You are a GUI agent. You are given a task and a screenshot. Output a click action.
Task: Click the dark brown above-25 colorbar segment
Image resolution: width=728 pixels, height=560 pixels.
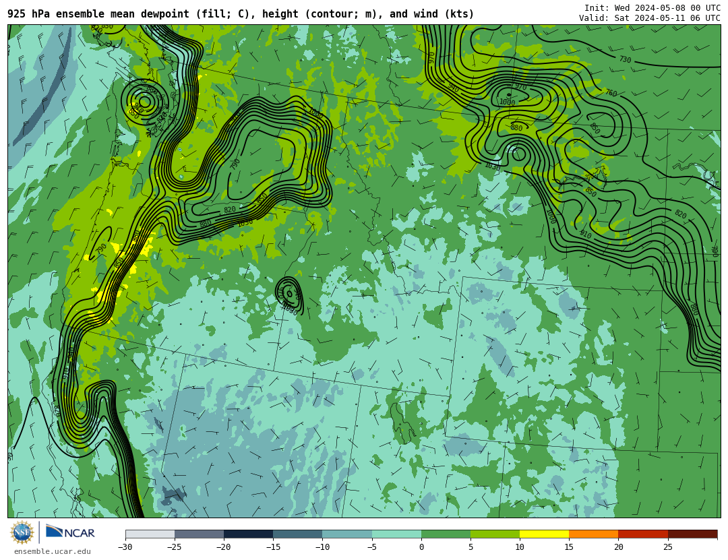(x=693, y=534)
